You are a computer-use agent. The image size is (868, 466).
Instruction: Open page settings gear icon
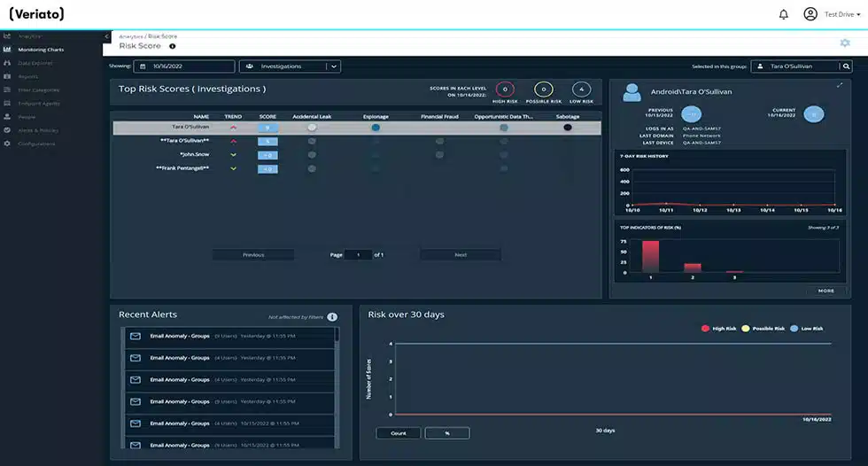[x=845, y=43]
